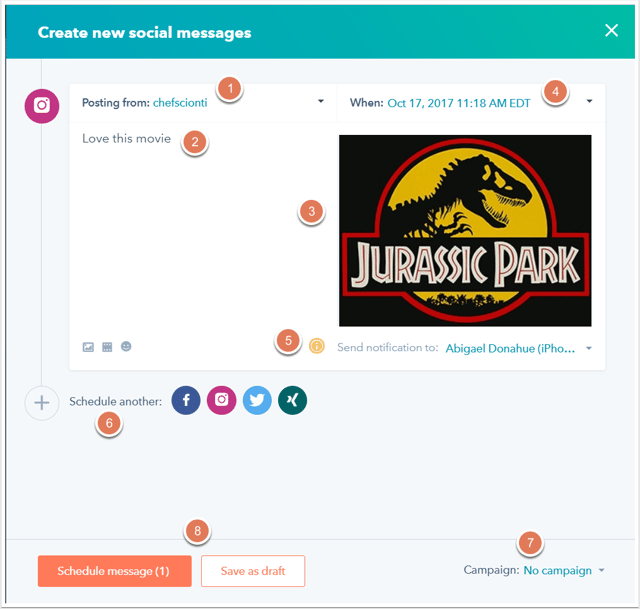The image size is (640, 609).
Task: Schedule another Instagram message
Action: [x=221, y=400]
